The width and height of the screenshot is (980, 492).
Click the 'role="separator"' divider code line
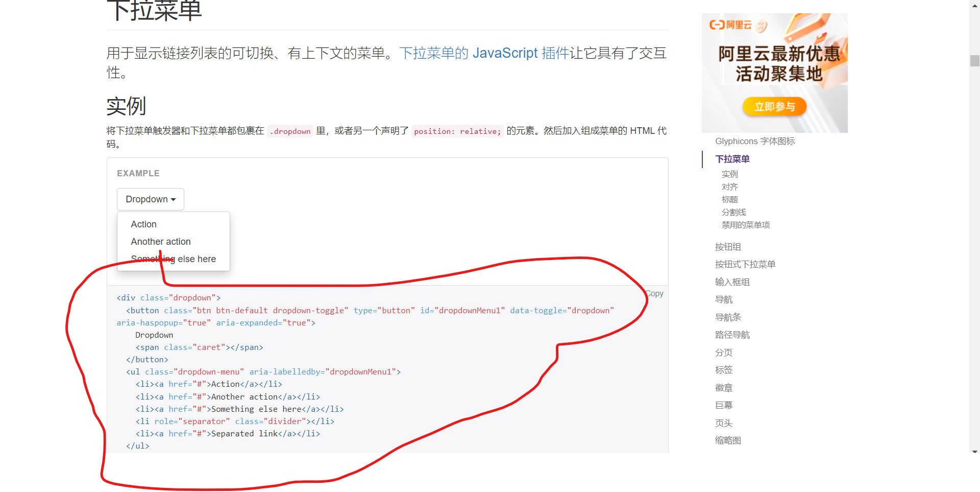pos(235,421)
